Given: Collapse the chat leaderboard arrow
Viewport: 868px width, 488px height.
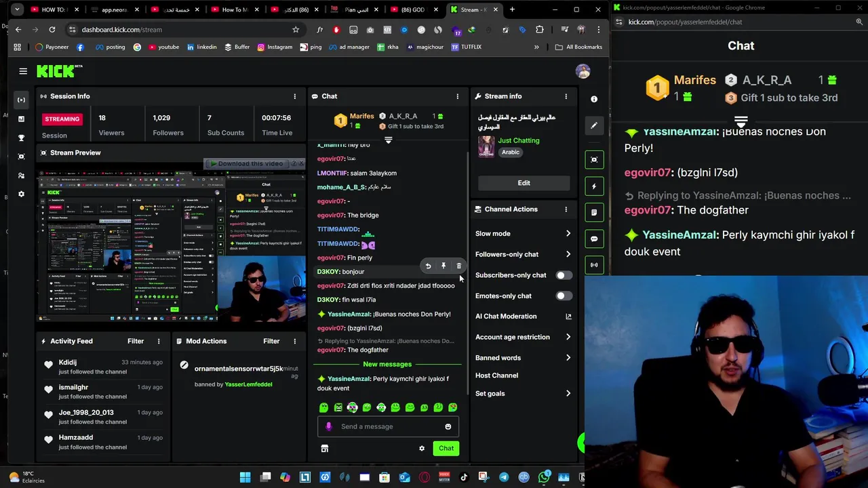Looking at the screenshot, I should [x=389, y=140].
